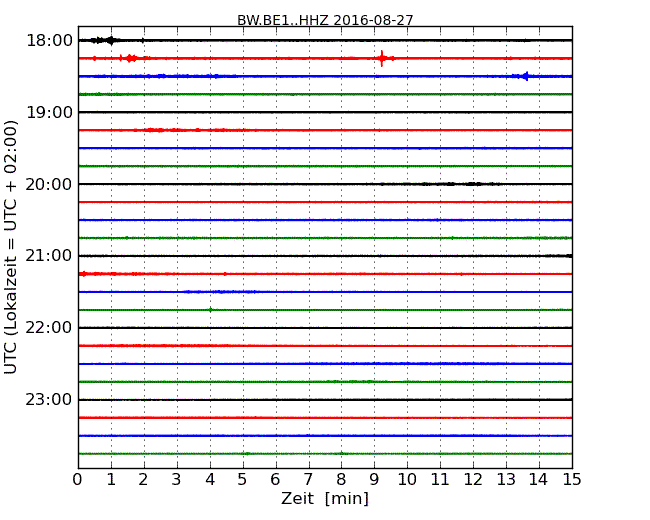The image size is (650, 520).
Task: Click the x-axis tick label 7
Action: pyautogui.click(x=308, y=479)
